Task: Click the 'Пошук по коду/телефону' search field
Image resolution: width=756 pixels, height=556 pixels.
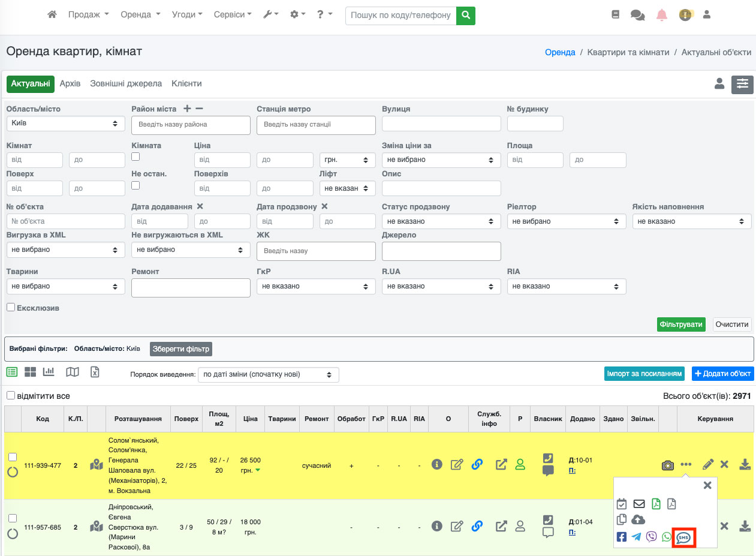Action: [400, 15]
